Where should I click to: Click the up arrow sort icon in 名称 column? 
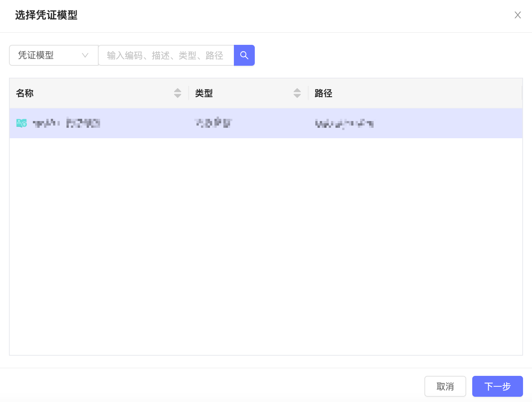tap(177, 90)
